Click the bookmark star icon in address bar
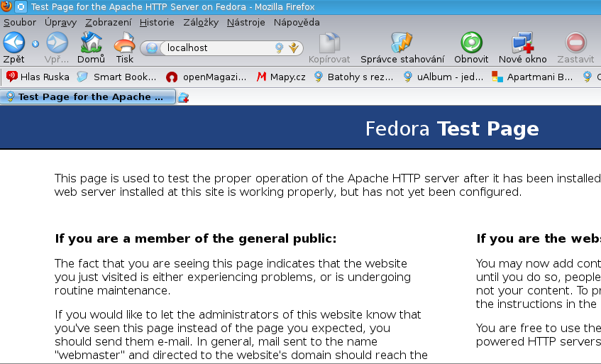601x364 pixels. (294, 48)
